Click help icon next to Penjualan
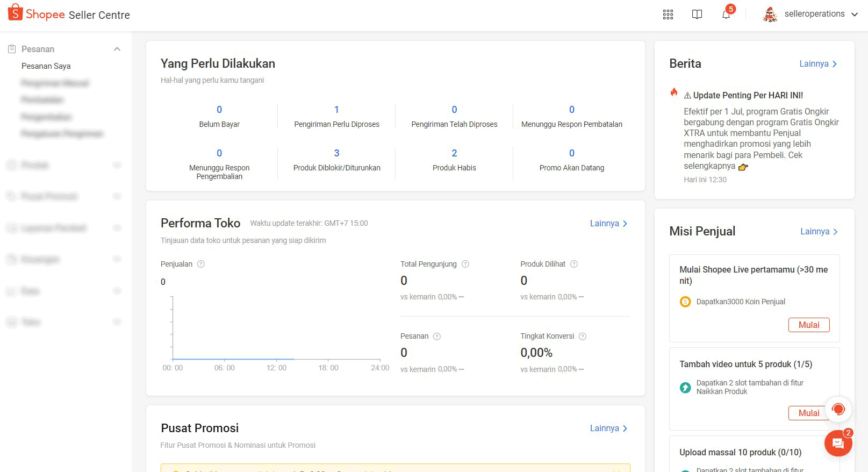The height and width of the screenshot is (472, 868). [x=201, y=264]
